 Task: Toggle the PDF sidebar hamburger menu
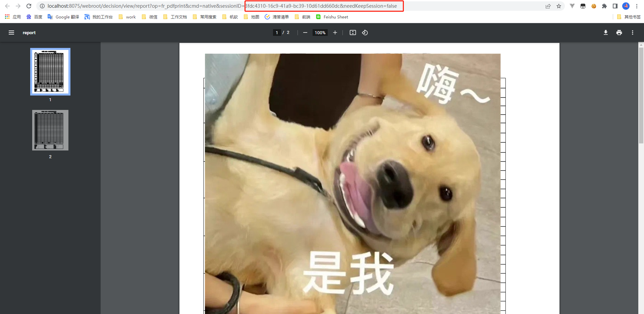point(11,33)
